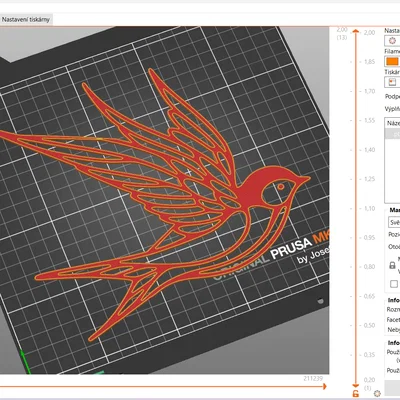Viewport: 400px width, 400px height.
Task: Open the world coordinates dropdown in the manipulation panel
Action: [x=394, y=222]
